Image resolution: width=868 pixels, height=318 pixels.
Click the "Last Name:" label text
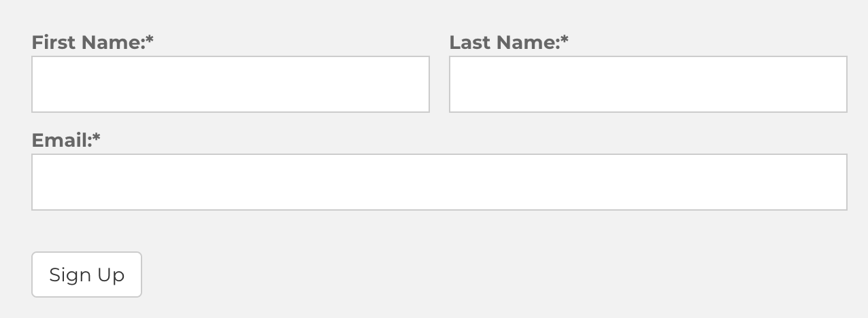504,43
